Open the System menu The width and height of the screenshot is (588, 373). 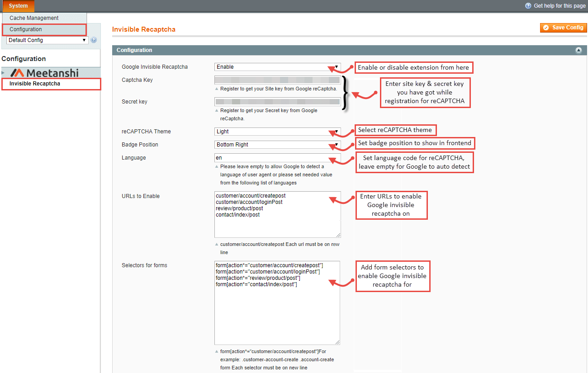(18, 6)
